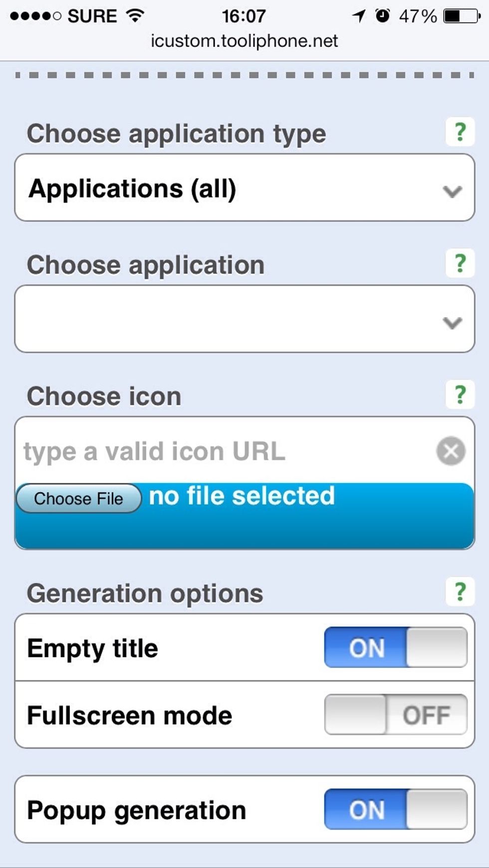Expand the empty Choose application dropdown
Image resolution: width=489 pixels, height=868 pixels.
coord(244,319)
